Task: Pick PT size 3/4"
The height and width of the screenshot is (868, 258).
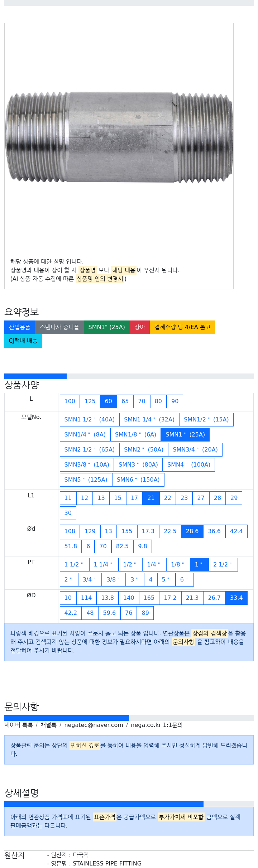Action: click(89, 580)
